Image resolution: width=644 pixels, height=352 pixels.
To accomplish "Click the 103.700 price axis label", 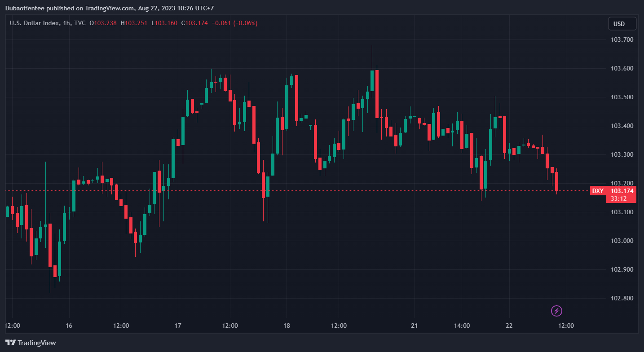I will [x=622, y=40].
